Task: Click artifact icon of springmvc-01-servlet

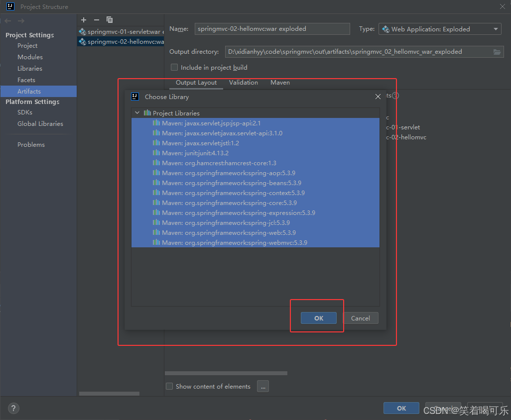Action: coord(83,31)
